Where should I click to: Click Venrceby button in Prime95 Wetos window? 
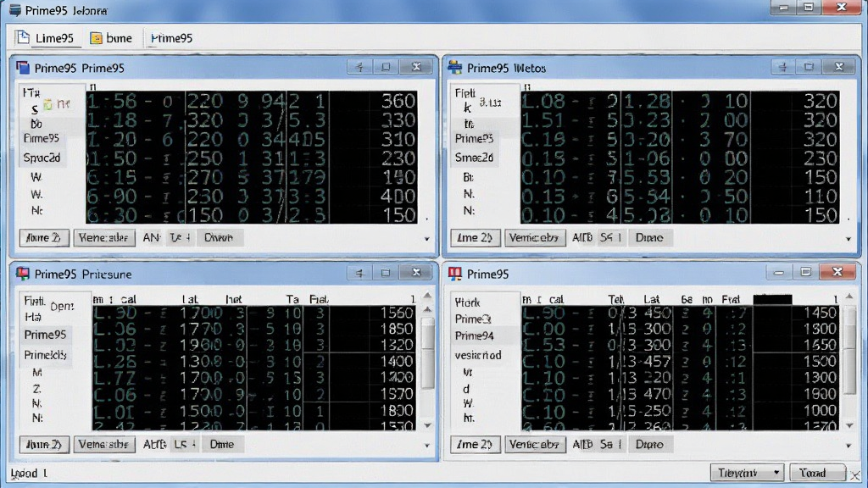(x=535, y=238)
